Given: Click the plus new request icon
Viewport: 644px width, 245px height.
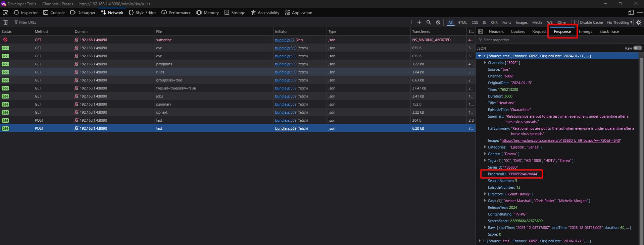Looking at the screenshot, I should tap(419, 22).
